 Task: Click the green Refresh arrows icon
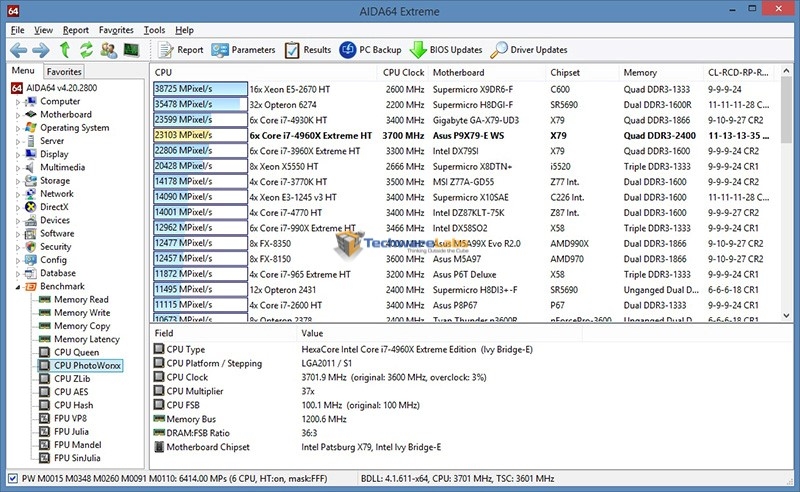[86, 50]
